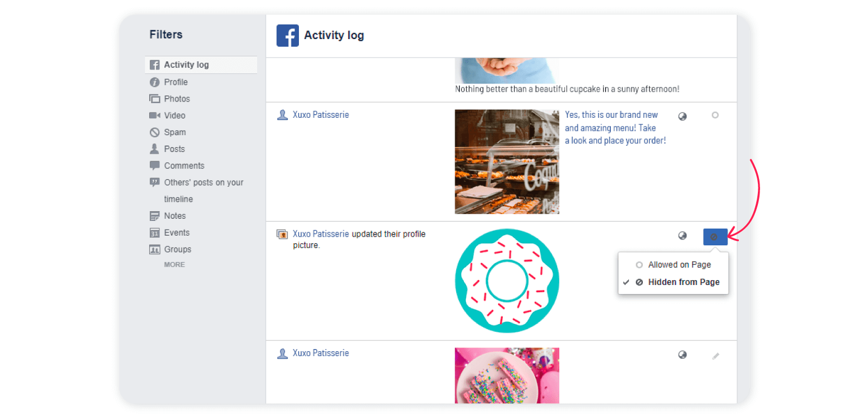Open the brand new menu post text link
Screen dimensions: 868x418
tap(615, 128)
